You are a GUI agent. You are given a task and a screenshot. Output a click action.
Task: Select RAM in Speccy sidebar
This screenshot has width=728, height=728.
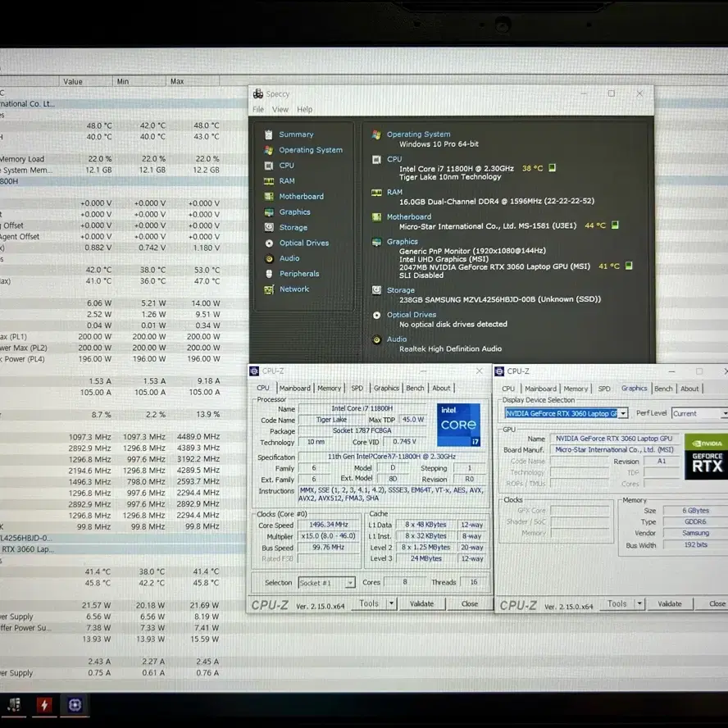pos(286,181)
